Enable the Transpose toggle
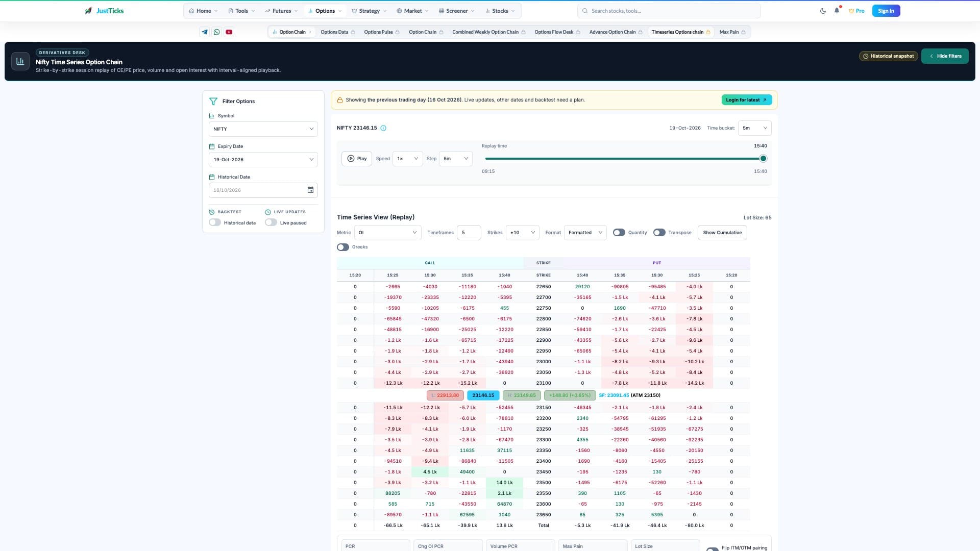This screenshot has height=551, width=980. click(659, 233)
